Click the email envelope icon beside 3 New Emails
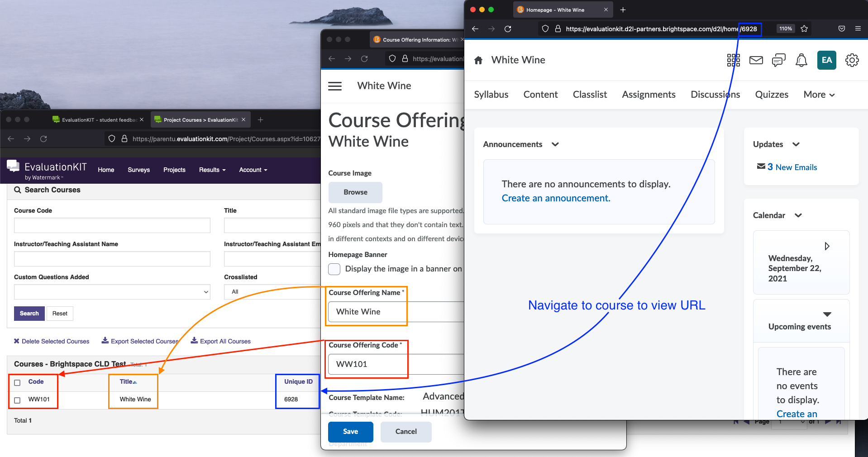This screenshot has height=457, width=868. point(761,167)
